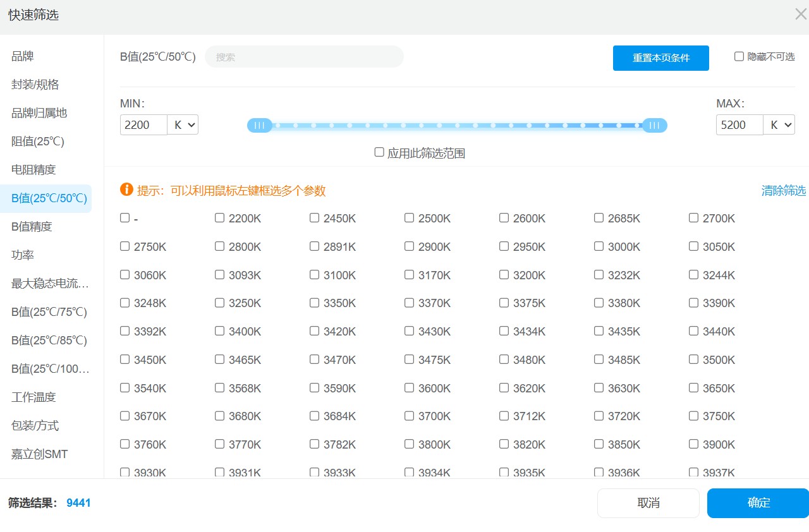Open the MAX unit K dropdown
The width and height of the screenshot is (809, 532).
pyautogui.click(x=779, y=124)
